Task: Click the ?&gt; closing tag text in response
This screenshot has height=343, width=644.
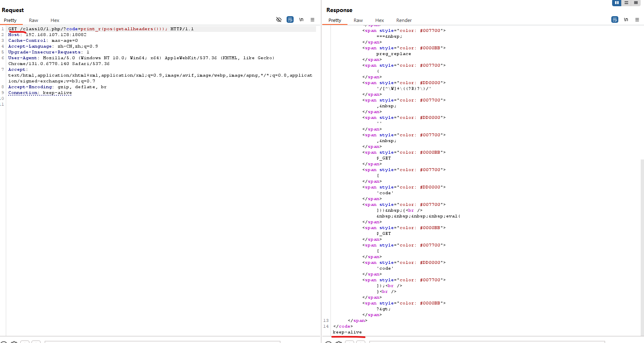Action: 384,309
